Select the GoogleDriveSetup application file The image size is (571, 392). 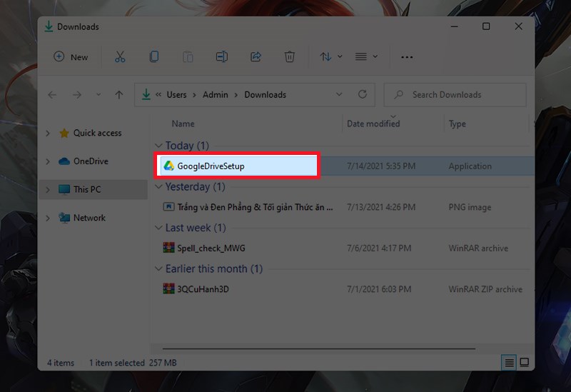coord(211,166)
